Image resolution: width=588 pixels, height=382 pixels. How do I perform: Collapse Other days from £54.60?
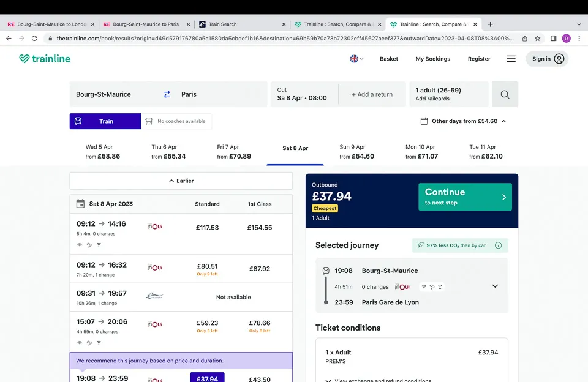point(464,121)
